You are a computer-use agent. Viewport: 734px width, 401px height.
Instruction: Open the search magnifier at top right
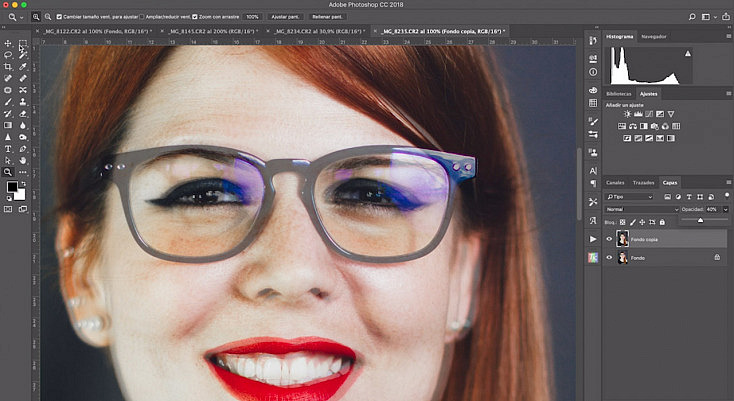click(x=692, y=17)
